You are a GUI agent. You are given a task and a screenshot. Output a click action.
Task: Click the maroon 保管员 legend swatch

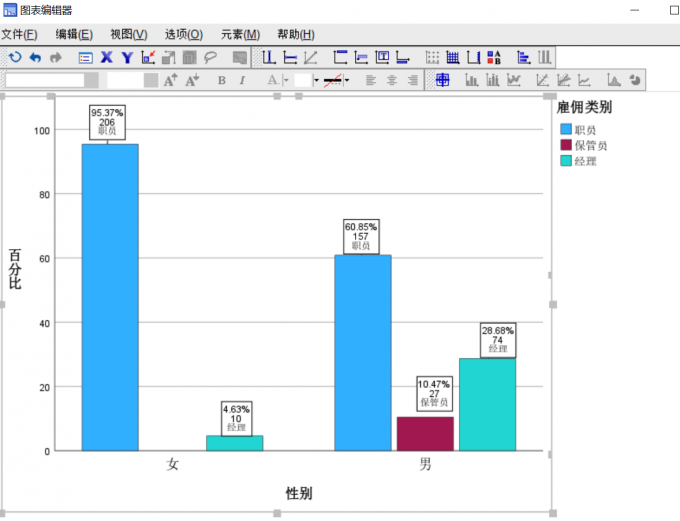click(x=566, y=145)
